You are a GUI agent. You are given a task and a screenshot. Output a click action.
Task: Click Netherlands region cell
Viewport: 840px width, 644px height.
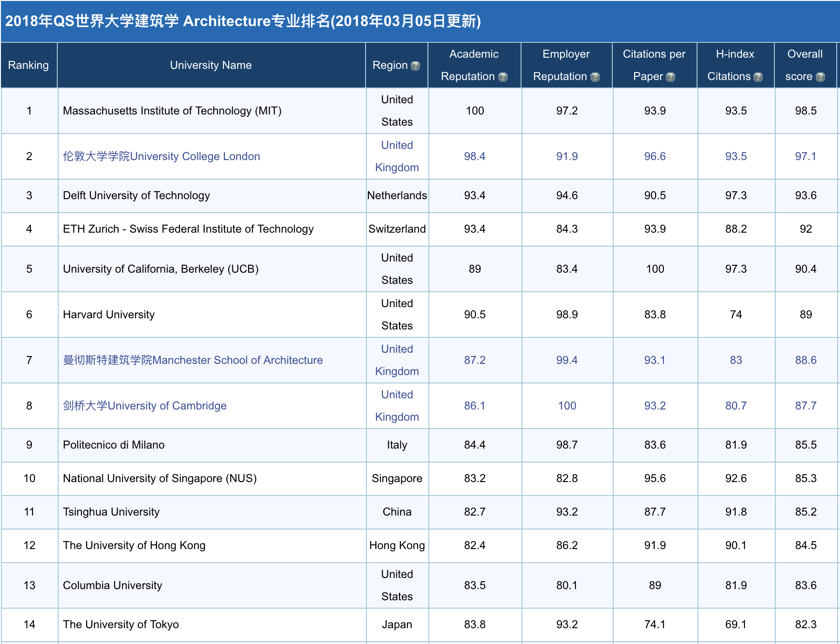tap(397, 195)
